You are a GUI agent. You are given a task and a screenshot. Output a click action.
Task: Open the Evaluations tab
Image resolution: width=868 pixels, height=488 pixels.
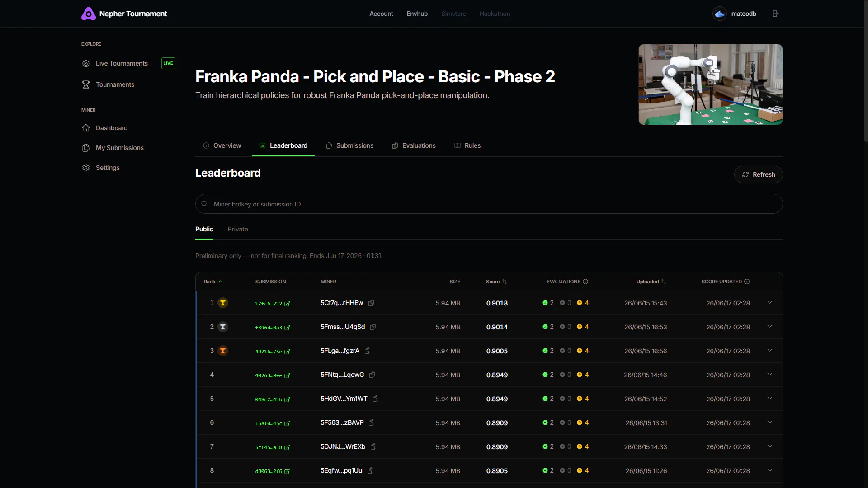coord(414,145)
